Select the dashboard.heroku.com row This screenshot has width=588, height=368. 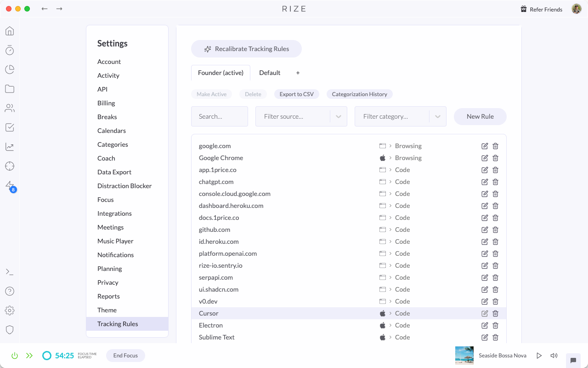click(x=349, y=206)
